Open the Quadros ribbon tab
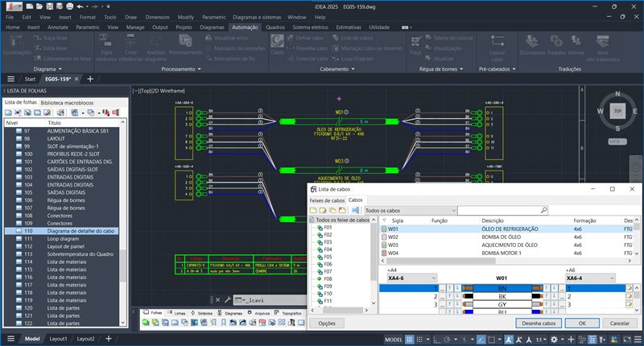The height and width of the screenshot is (346, 644). click(x=275, y=27)
